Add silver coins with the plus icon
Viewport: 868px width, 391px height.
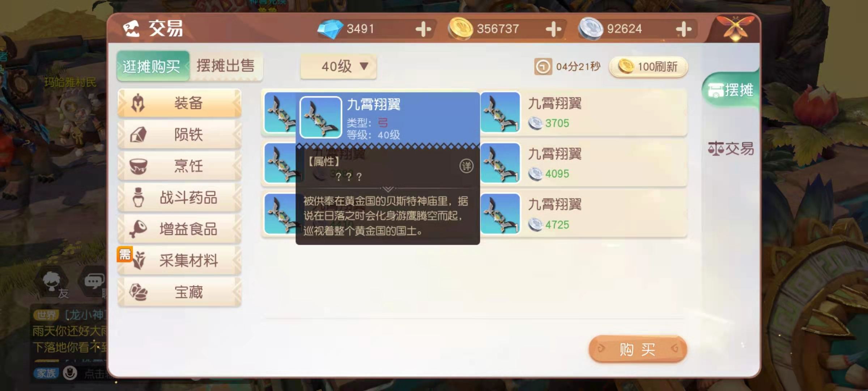(x=684, y=29)
